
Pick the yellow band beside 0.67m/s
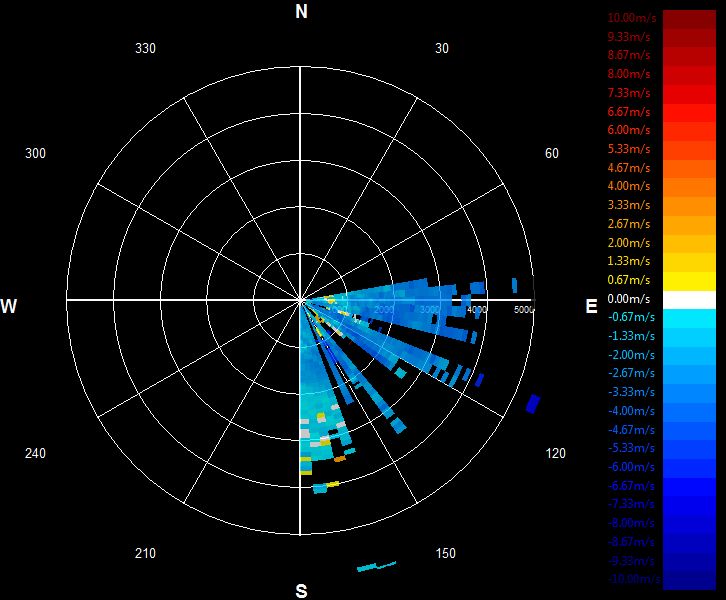pyautogui.click(x=689, y=281)
